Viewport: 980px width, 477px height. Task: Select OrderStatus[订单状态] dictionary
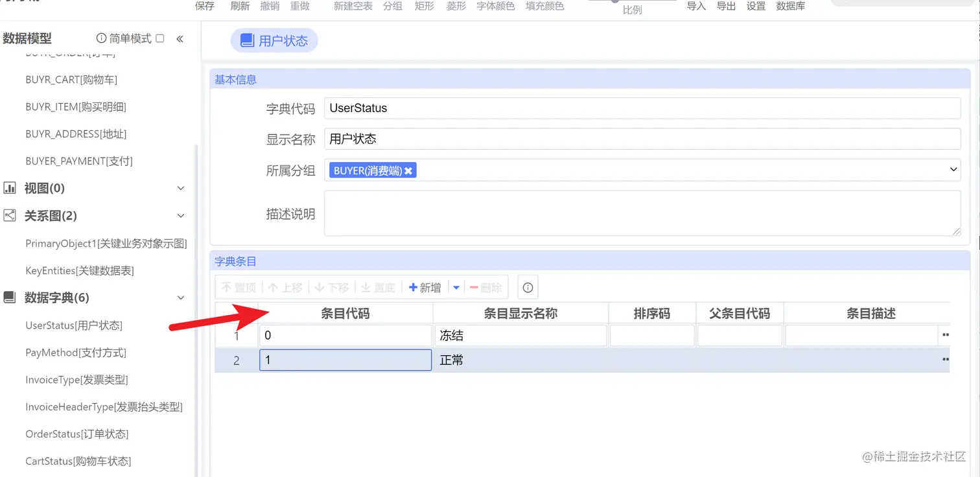point(76,434)
